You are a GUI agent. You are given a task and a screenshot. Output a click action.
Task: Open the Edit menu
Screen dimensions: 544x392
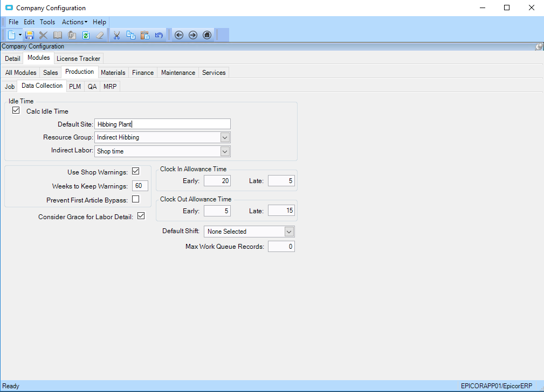pyautogui.click(x=29, y=22)
